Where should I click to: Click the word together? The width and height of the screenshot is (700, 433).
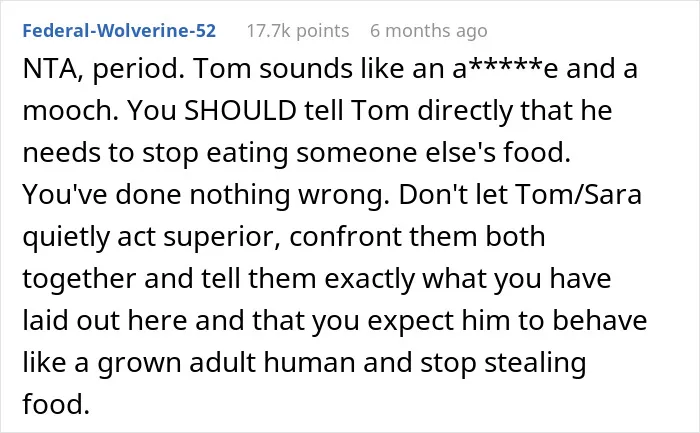pos(79,279)
